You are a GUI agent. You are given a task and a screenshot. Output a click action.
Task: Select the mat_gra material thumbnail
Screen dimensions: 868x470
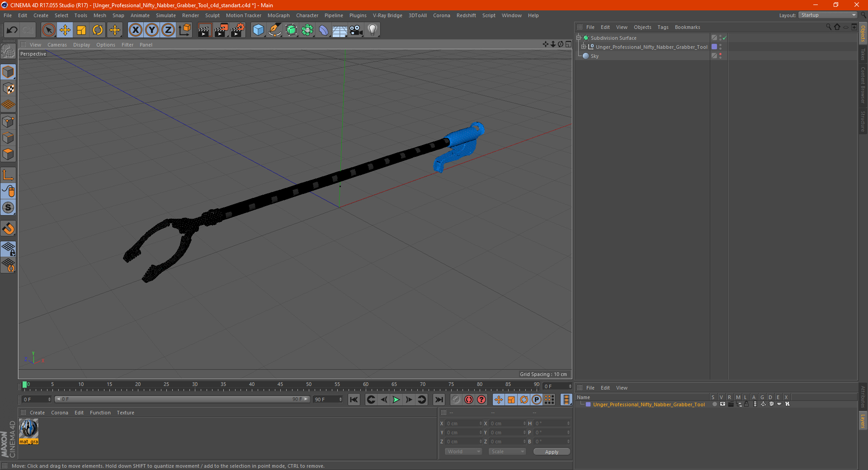28,428
